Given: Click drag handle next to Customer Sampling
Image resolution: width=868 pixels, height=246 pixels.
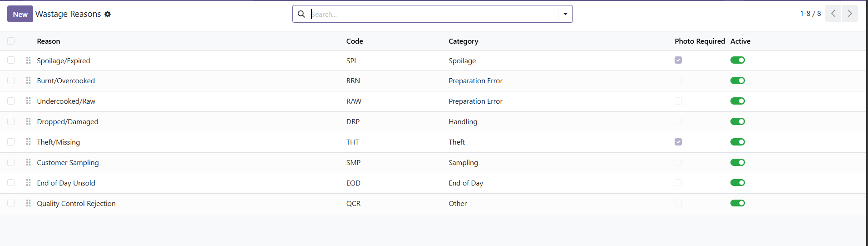Looking at the screenshot, I should click(x=28, y=162).
